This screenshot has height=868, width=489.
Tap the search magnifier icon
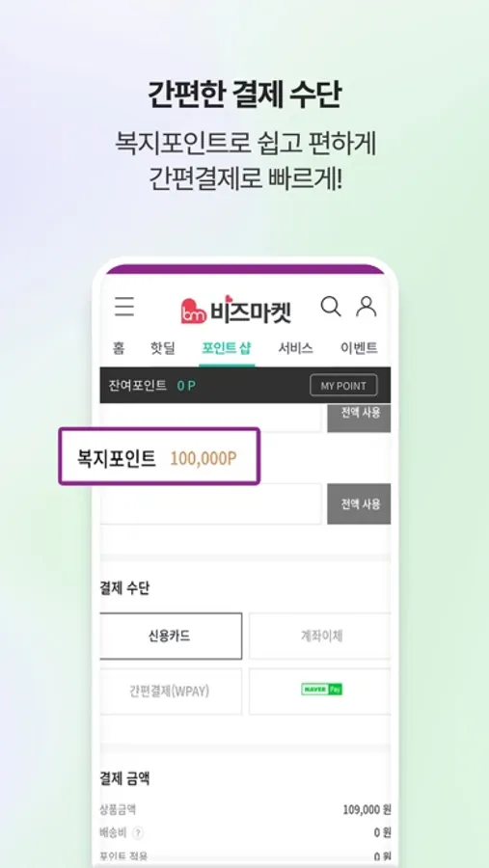(331, 306)
